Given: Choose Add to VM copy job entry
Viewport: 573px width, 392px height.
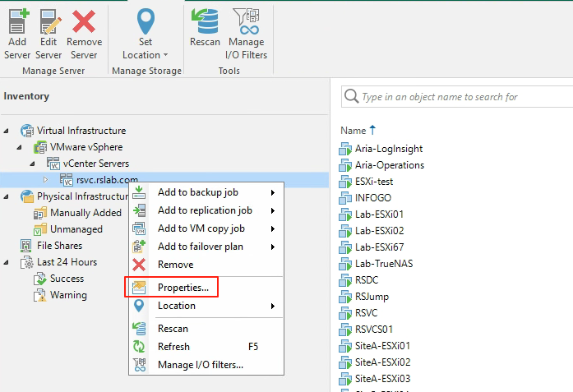Looking at the screenshot, I should tap(206, 228).
